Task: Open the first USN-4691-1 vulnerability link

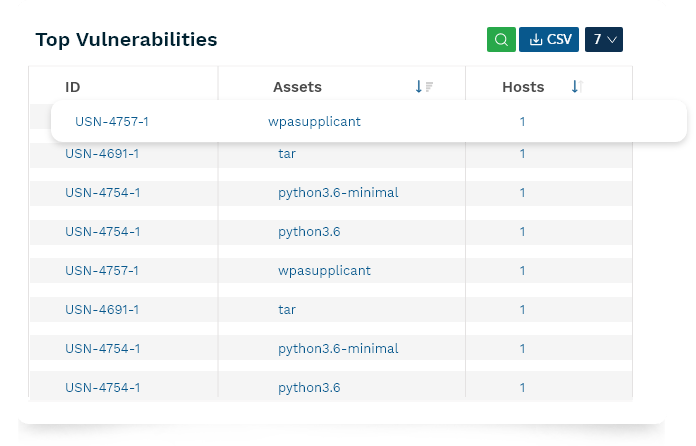Action: click(x=102, y=154)
